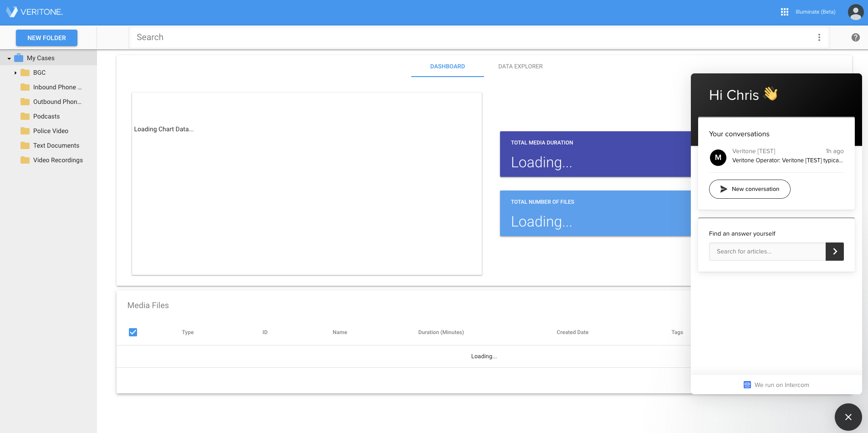Select the Text Documents folder
The image size is (868, 433).
pyautogui.click(x=56, y=145)
